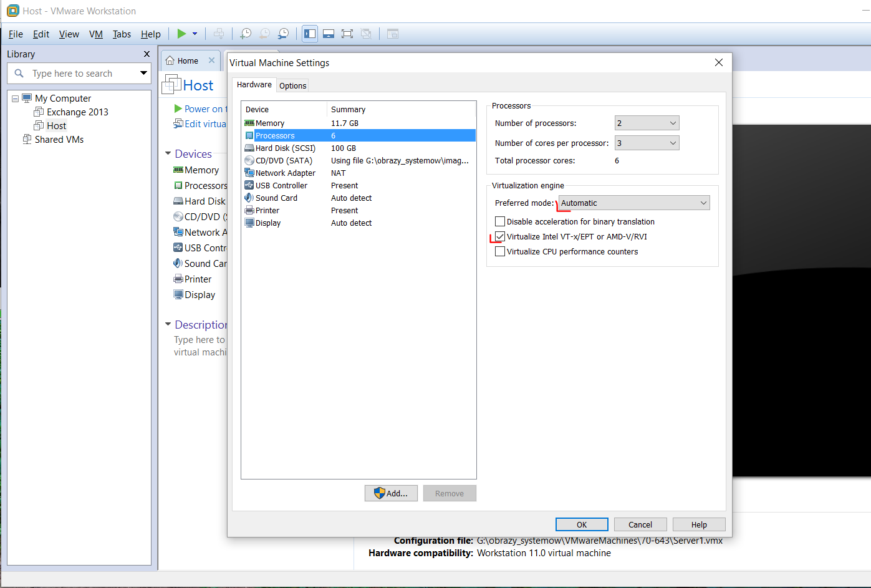Select the Hard Disk (SCSI) device row

tap(359, 148)
